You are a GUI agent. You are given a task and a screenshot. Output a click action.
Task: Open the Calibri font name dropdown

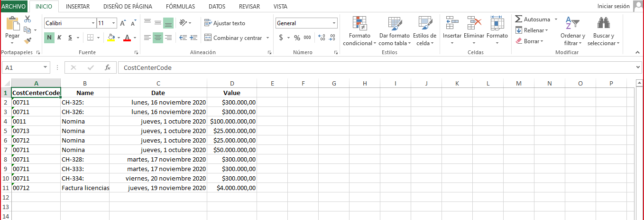pos(93,23)
